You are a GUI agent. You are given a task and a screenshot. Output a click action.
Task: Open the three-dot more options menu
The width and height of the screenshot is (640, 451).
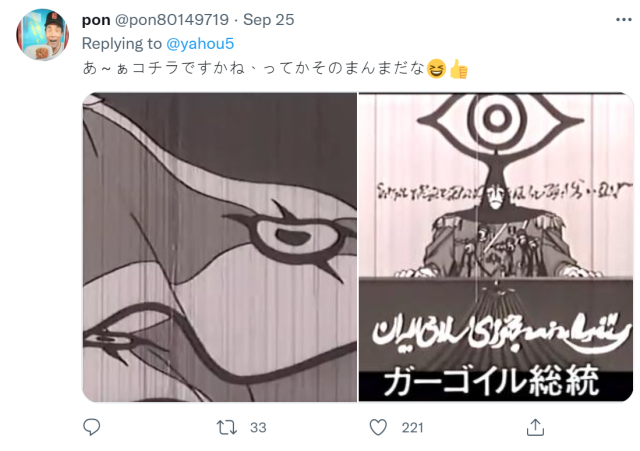click(x=624, y=20)
